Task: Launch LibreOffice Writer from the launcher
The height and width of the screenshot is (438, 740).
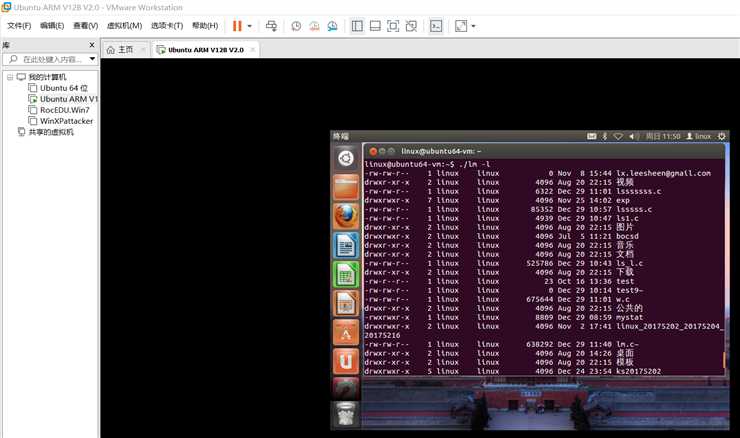Action: (346, 245)
